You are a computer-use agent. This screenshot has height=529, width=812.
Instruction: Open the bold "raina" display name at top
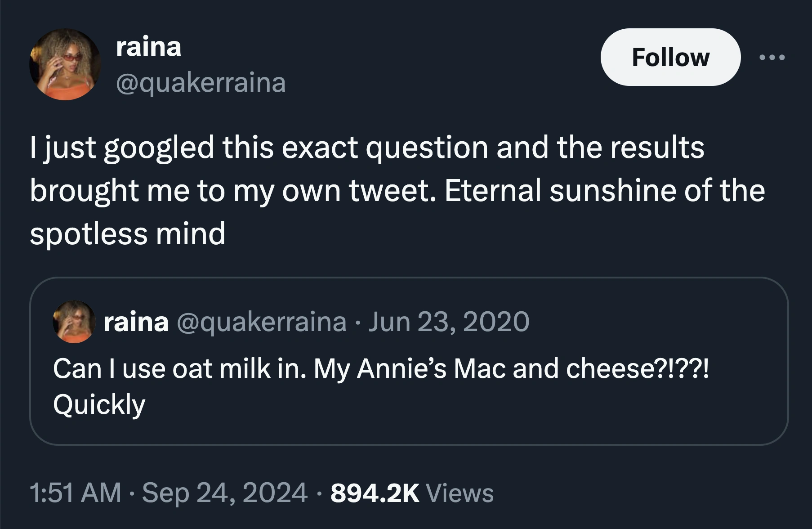pos(148,47)
